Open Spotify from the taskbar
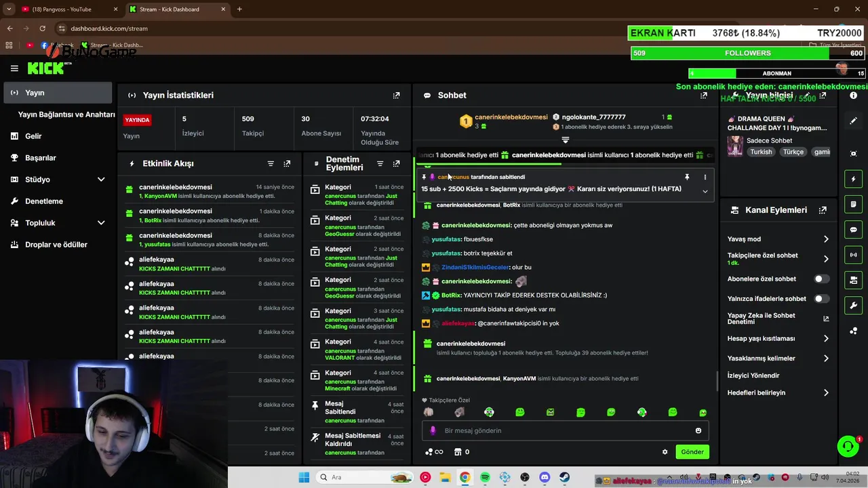 485,477
